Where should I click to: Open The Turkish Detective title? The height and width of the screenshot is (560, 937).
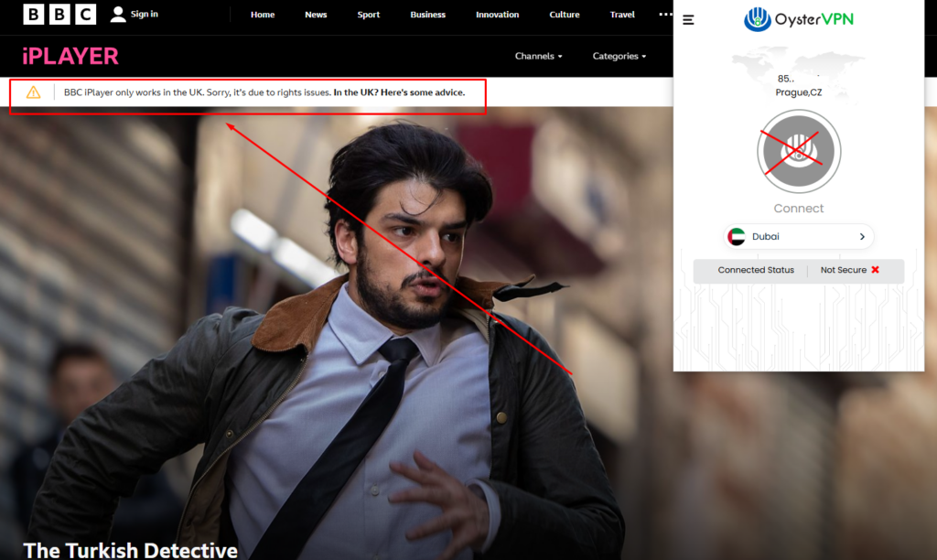tap(130, 550)
